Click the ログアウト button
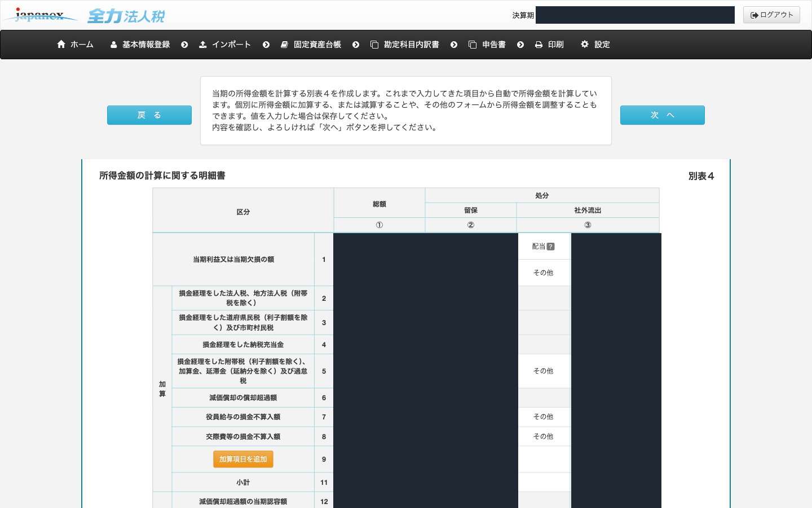The image size is (812, 508). (x=771, y=15)
